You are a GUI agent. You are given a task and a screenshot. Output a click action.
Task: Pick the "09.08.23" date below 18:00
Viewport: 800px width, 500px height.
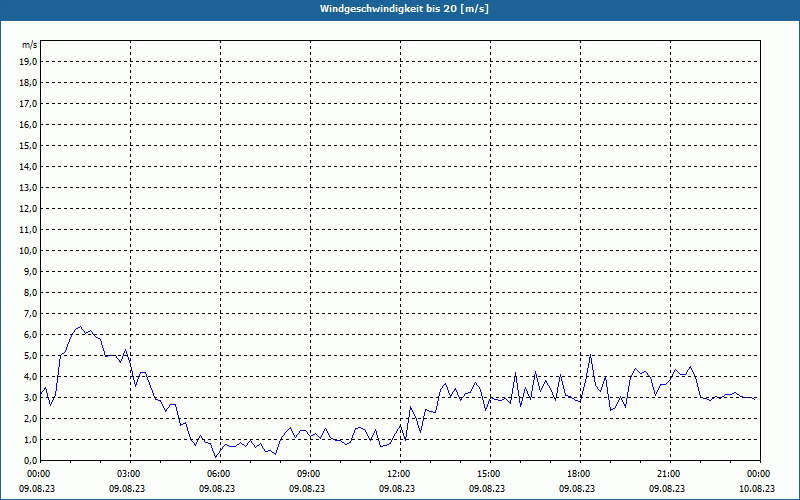[x=577, y=488]
